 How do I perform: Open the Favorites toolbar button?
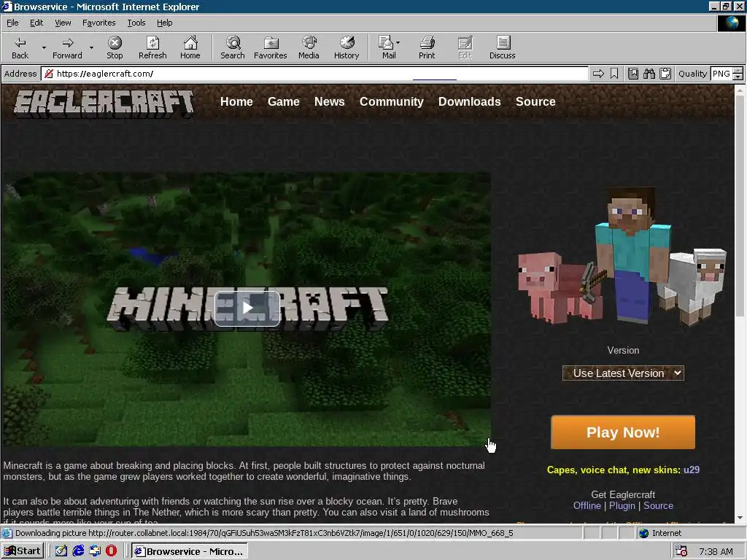click(270, 47)
